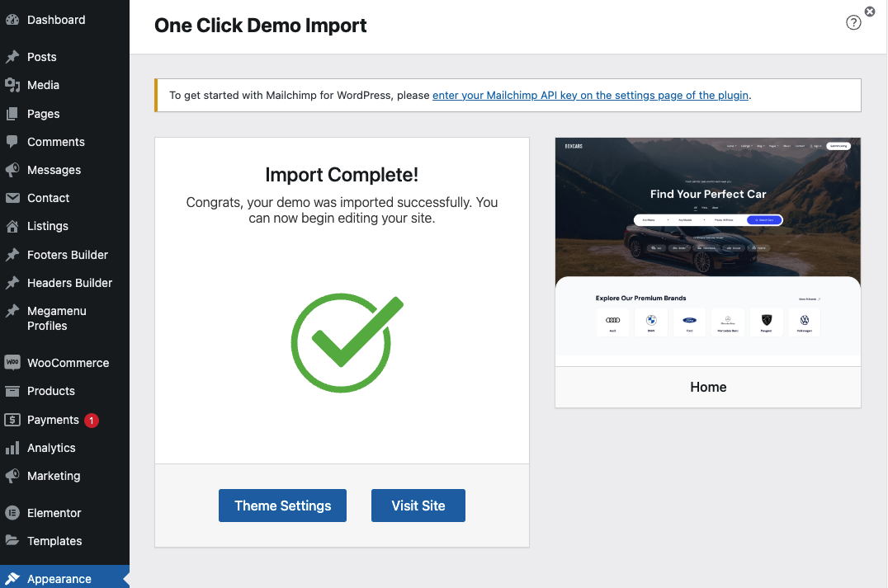Open the Pages menu item
The width and height of the screenshot is (888, 588).
pos(43,114)
